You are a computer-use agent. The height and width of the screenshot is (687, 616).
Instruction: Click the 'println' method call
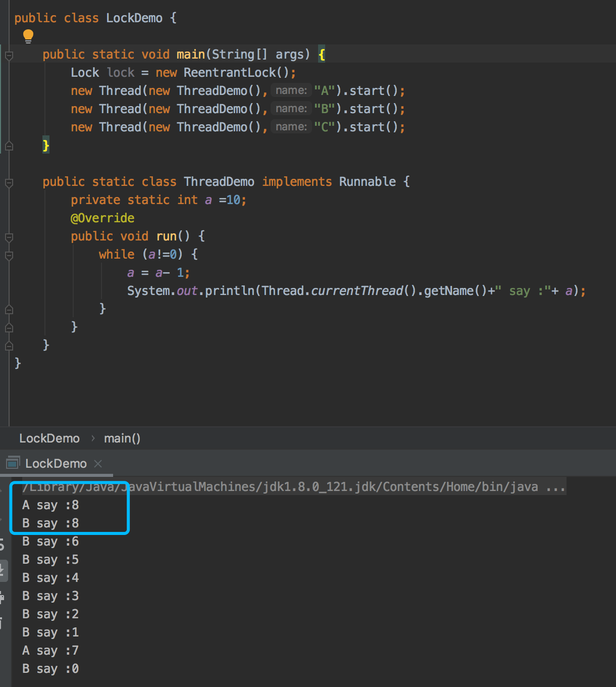[x=230, y=291]
